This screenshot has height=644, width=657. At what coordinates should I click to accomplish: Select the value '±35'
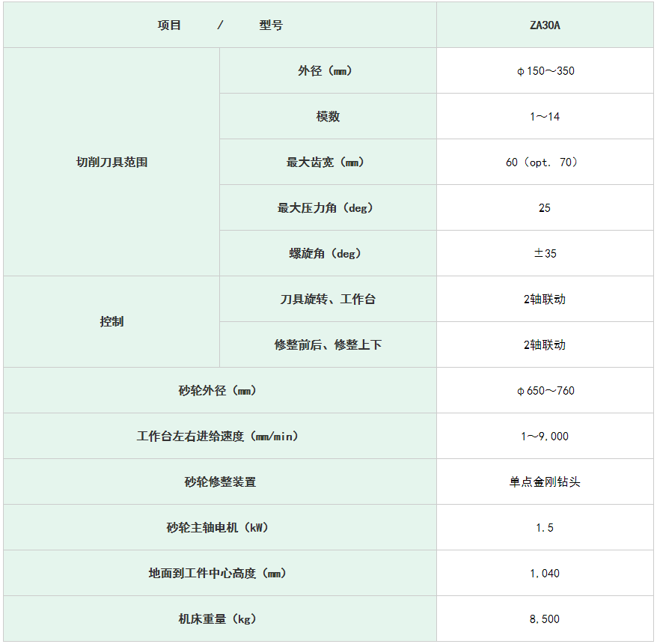(545, 253)
